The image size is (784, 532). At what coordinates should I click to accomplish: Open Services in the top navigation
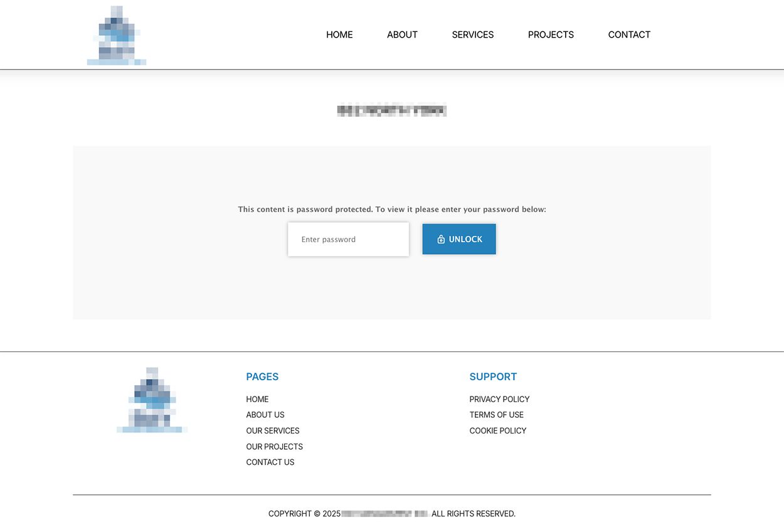(472, 35)
